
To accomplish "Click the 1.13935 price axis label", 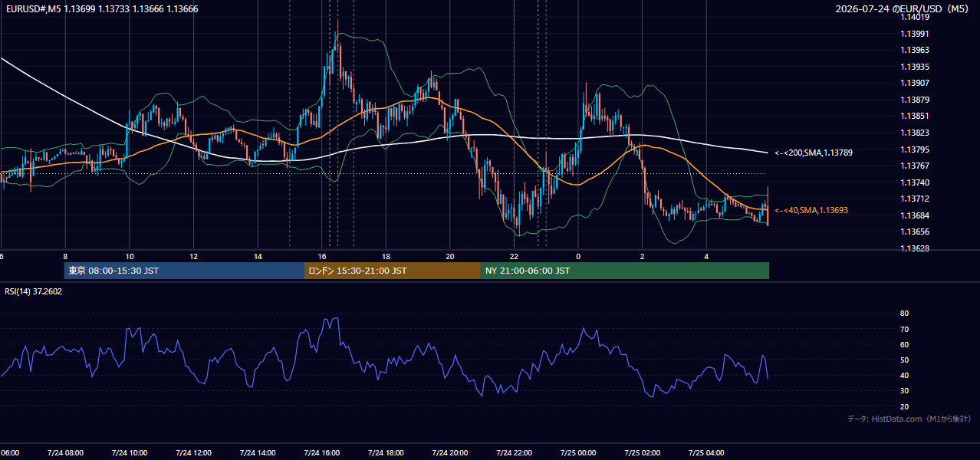I will tap(915, 67).
